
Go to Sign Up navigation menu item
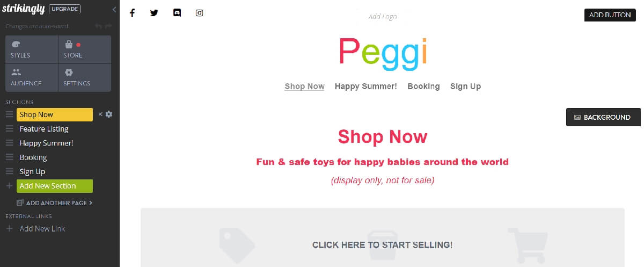pos(465,86)
